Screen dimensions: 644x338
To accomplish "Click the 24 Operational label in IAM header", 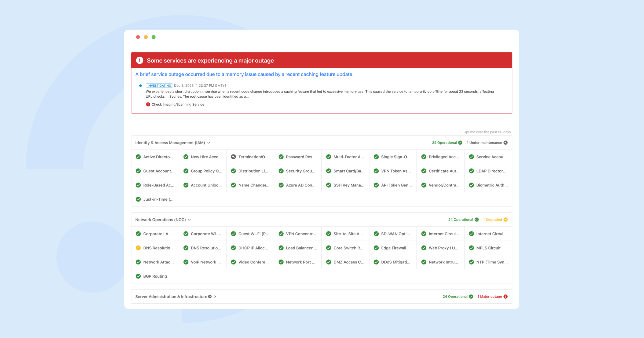I will (x=444, y=143).
